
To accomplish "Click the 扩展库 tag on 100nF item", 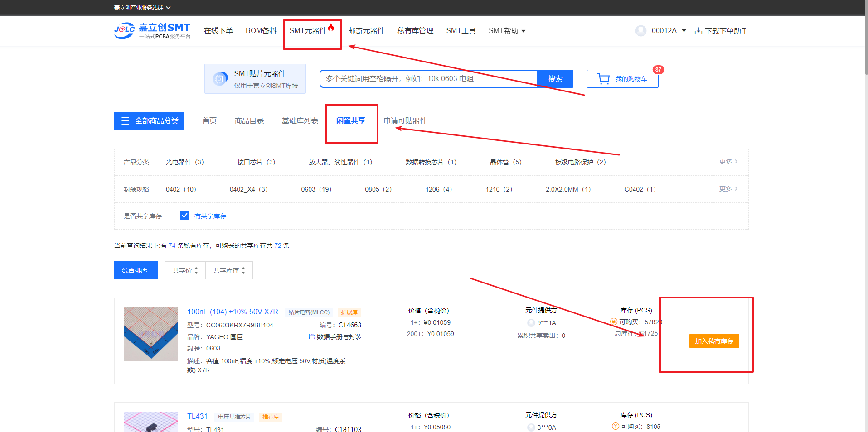I will pos(349,312).
